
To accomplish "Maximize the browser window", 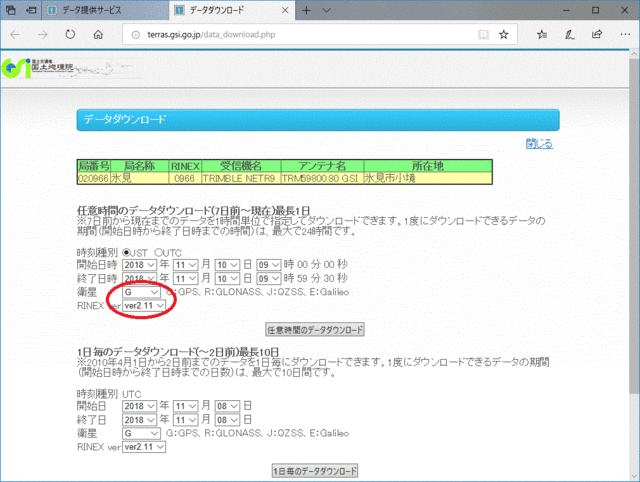I will (596, 11).
